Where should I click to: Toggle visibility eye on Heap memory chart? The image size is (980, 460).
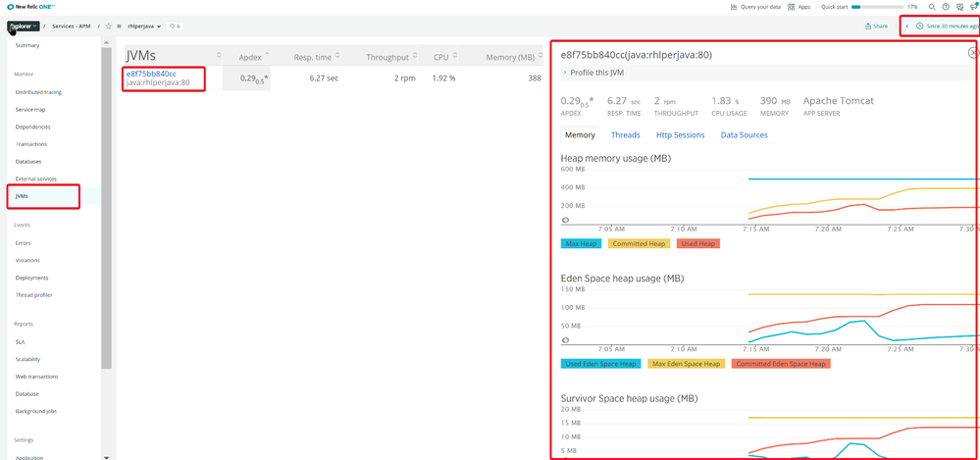point(565,220)
